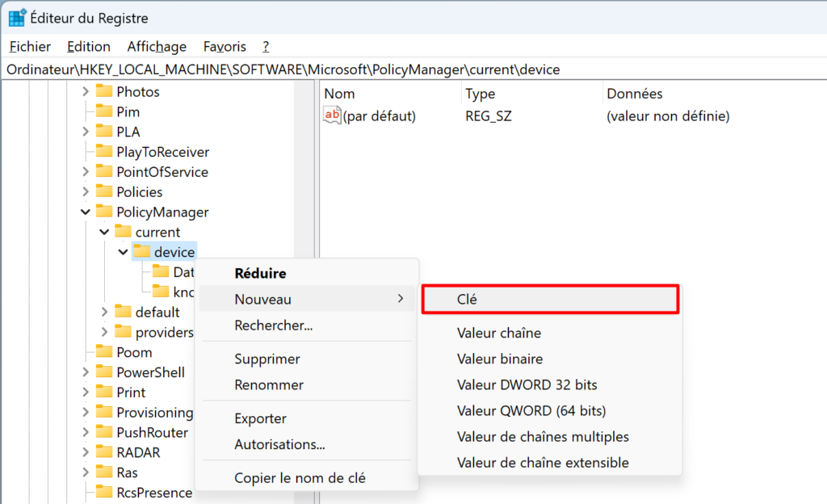Click the PlayToReceiver folder icon

click(x=104, y=151)
